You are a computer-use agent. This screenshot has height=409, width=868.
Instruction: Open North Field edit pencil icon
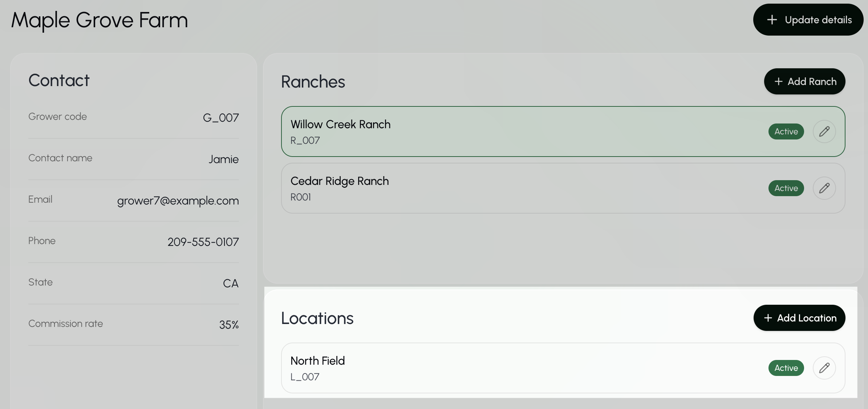click(824, 368)
